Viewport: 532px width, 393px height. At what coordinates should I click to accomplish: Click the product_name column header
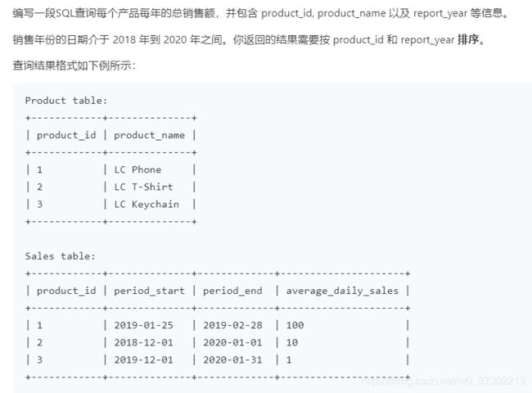(150, 135)
